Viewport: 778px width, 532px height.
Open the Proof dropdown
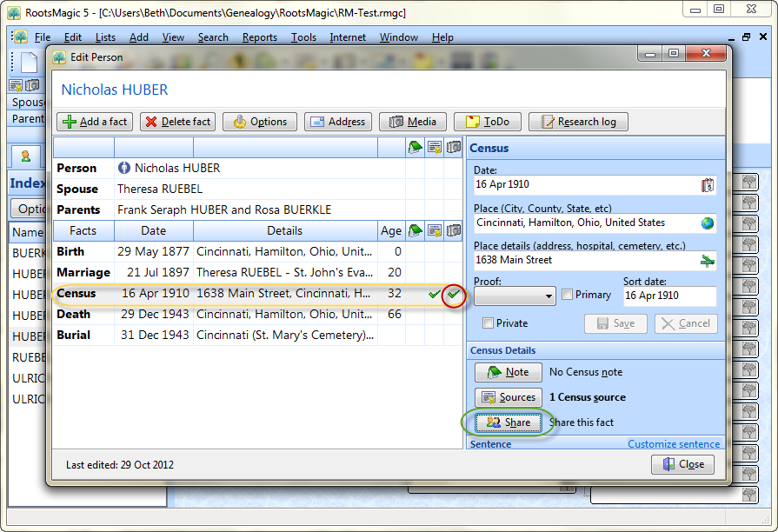515,296
